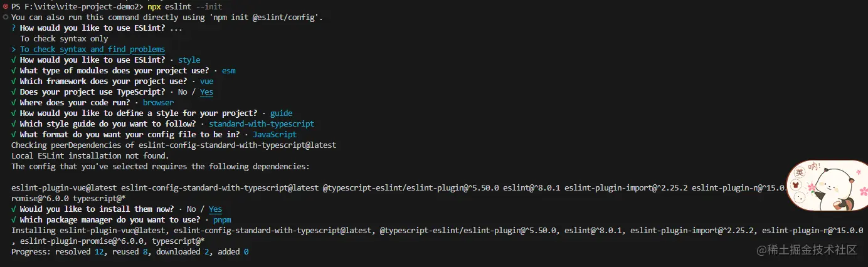Viewport: 868px width, 267px height.
Task: Click the Progress resolved status line
Action: pos(130,252)
